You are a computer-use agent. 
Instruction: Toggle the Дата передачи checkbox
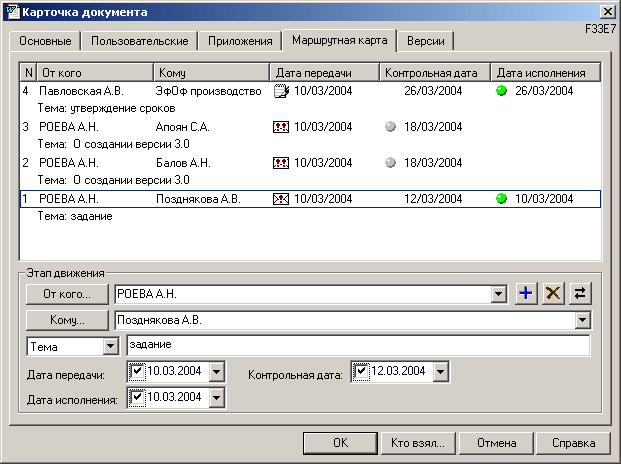137,372
